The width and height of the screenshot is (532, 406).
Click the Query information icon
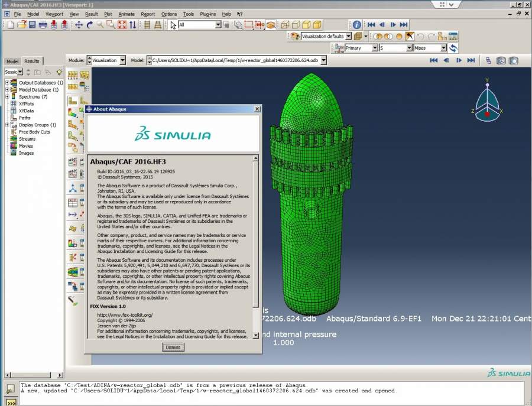(x=356, y=25)
